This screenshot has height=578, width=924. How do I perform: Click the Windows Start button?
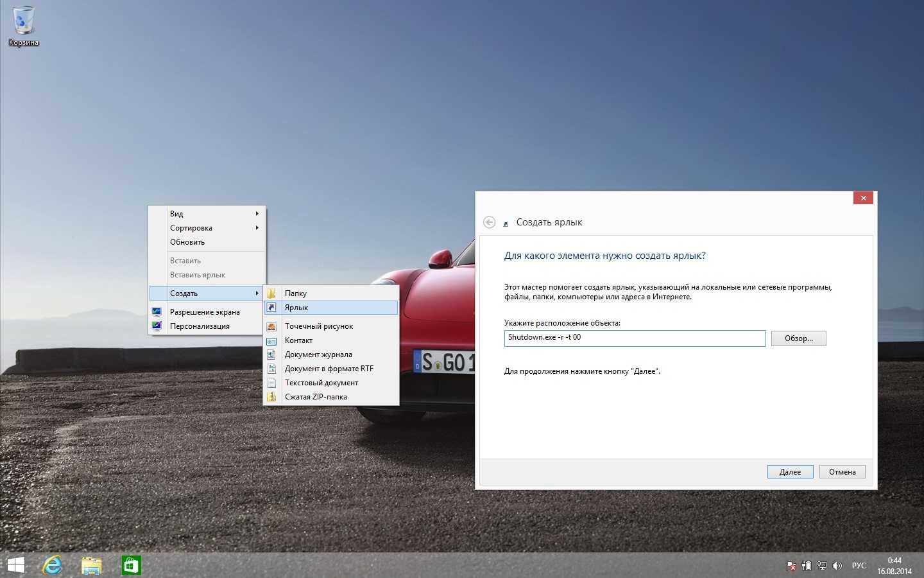15,565
